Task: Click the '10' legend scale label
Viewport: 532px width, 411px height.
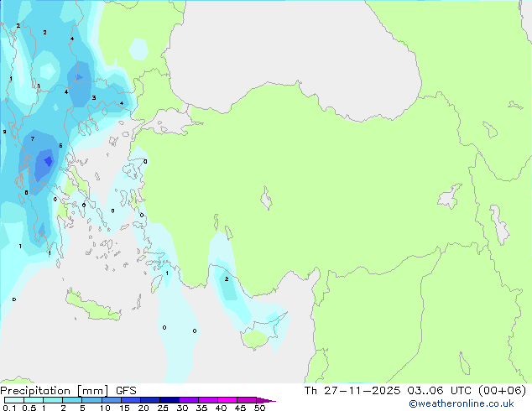Action: tap(105, 408)
